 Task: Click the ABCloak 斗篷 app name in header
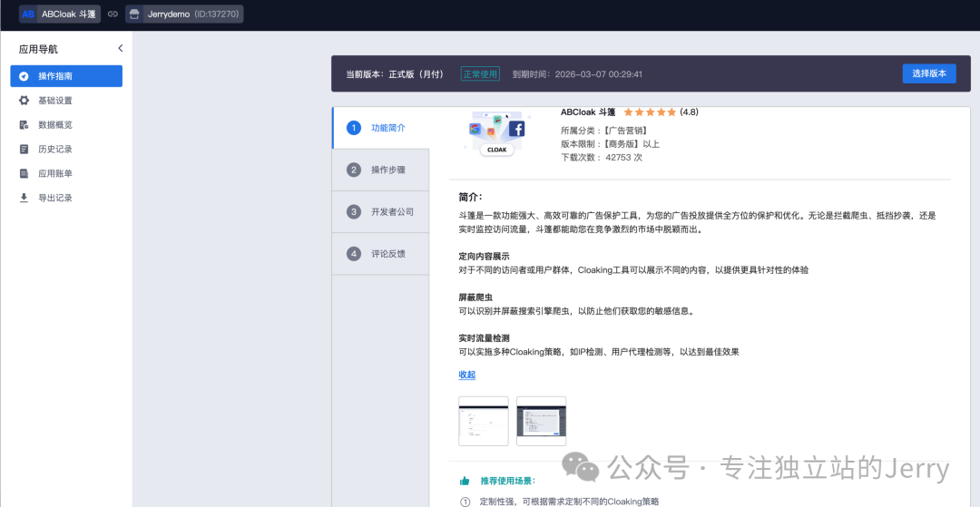(x=68, y=14)
